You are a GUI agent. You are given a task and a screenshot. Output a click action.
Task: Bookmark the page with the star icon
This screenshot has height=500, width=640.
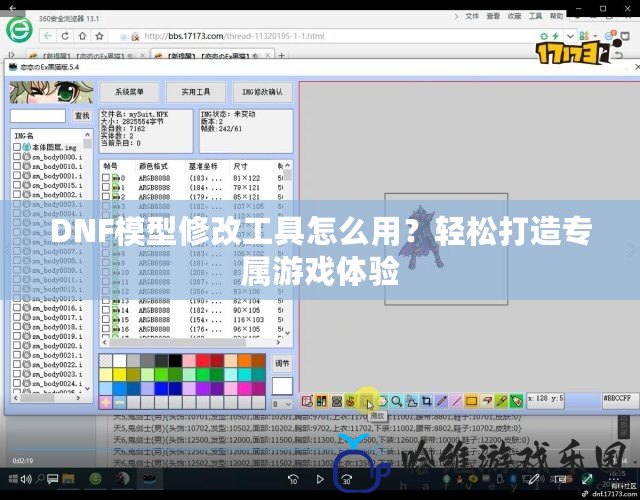[99, 36]
